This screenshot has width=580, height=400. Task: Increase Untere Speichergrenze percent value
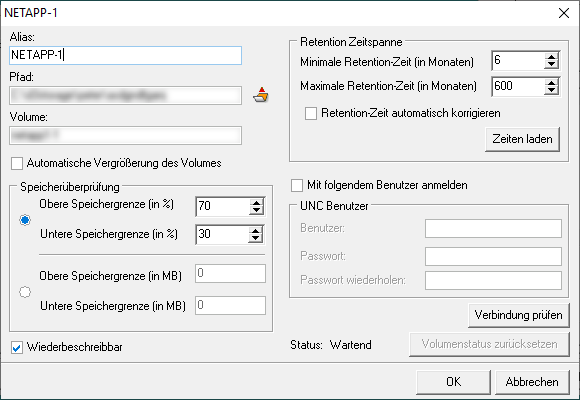256,231
